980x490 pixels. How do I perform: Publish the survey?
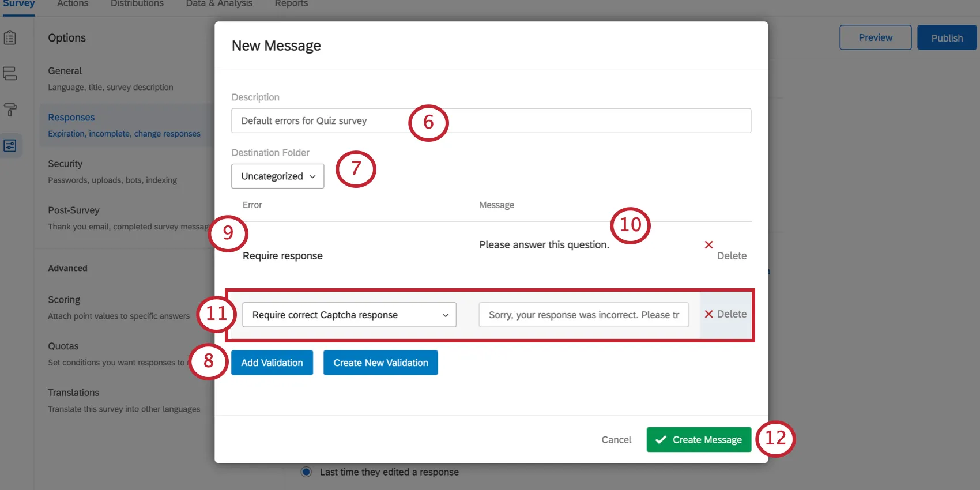947,38
